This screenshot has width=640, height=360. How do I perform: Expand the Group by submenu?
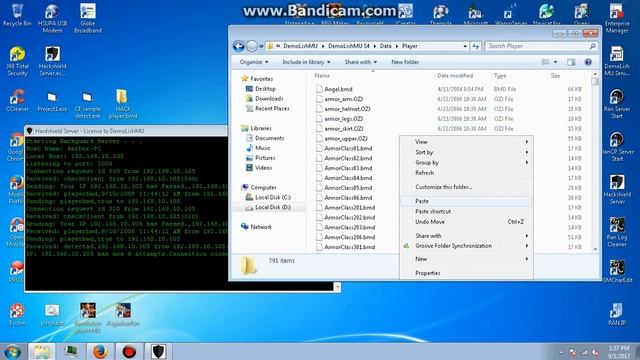(x=467, y=162)
